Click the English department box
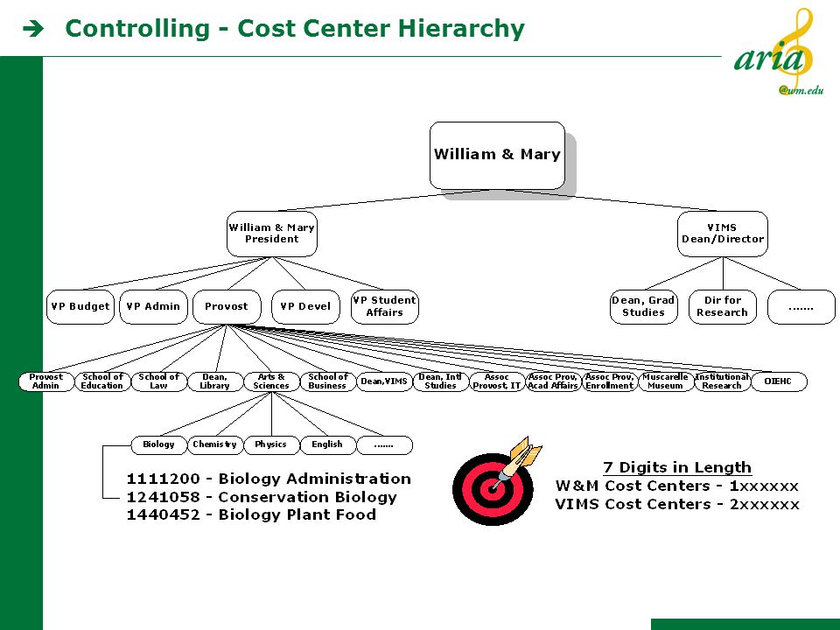This screenshot has width=840, height=630. click(x=328, y=444)
